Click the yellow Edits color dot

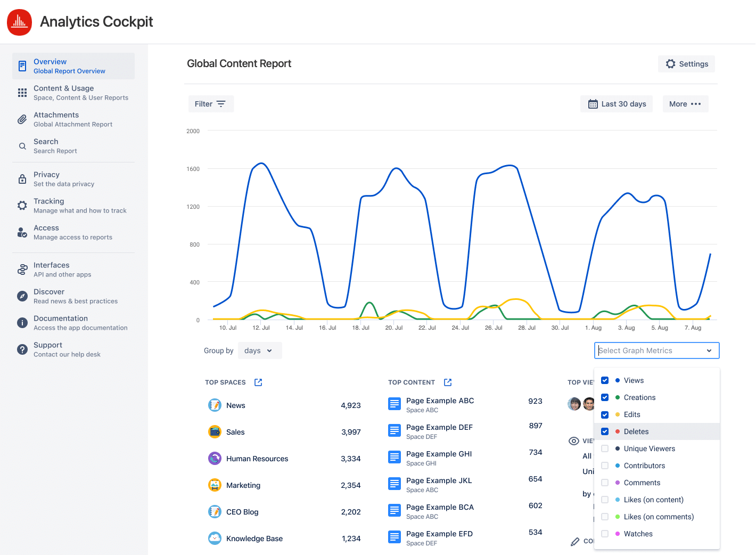617,414
